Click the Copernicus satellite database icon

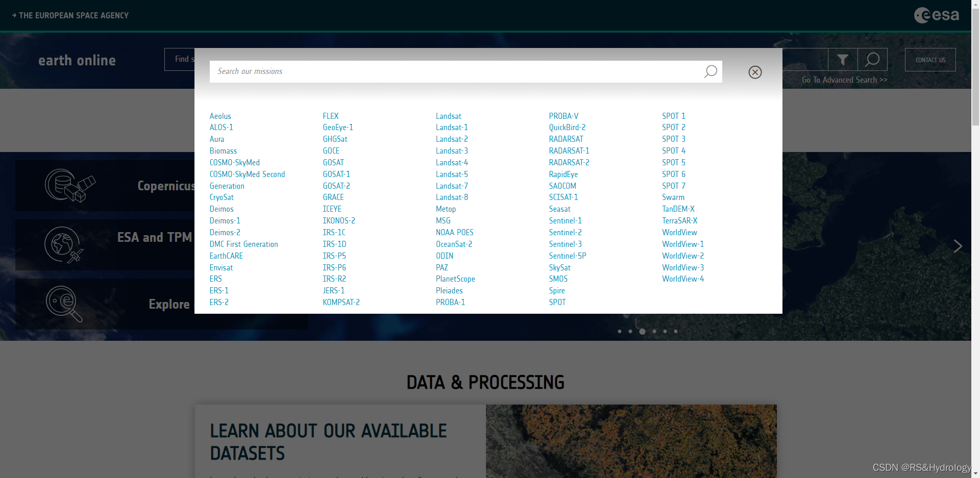pyautogui.click(x=70, y=186)
